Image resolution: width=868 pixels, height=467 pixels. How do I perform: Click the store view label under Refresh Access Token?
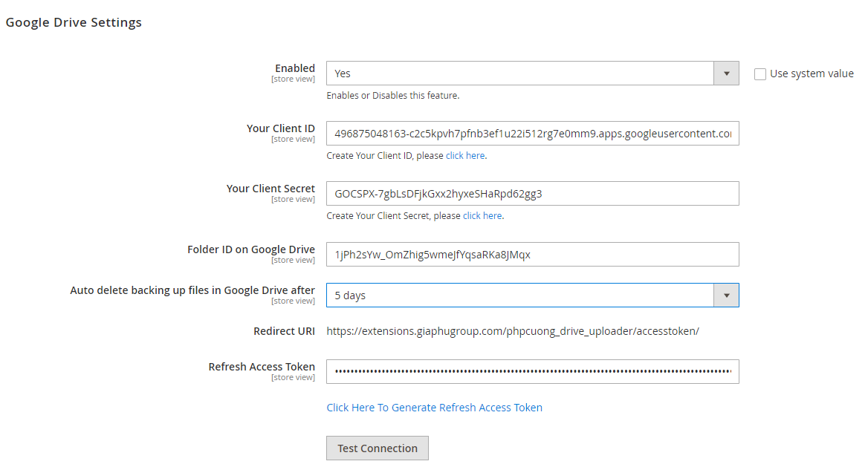293,376
